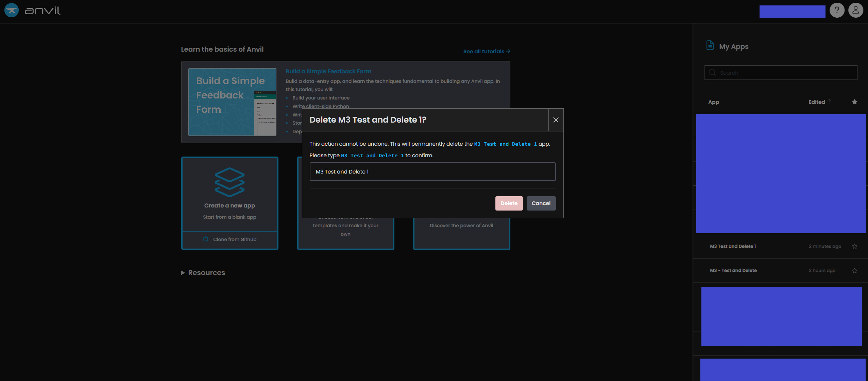The height and width of the screenshot is (381, 868).
Task: Open Build a Simple Feedback Form link
Action: [x=328, y=71]
